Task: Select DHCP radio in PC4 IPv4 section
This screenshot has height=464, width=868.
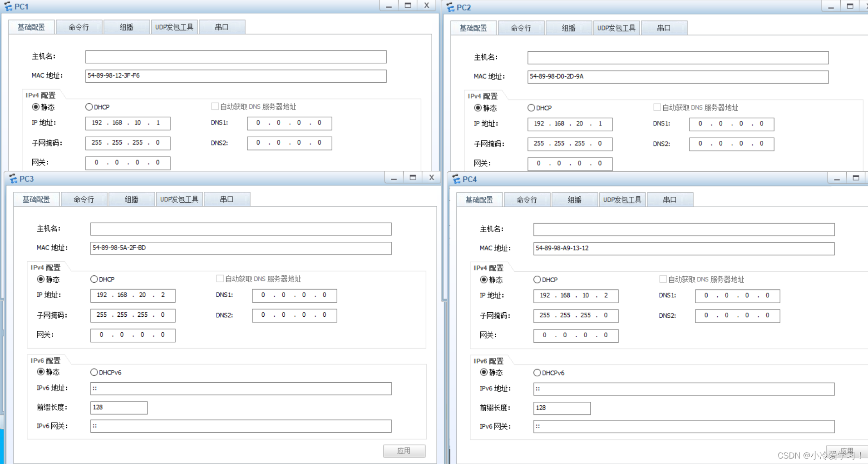Action: (x=537, y=279)
